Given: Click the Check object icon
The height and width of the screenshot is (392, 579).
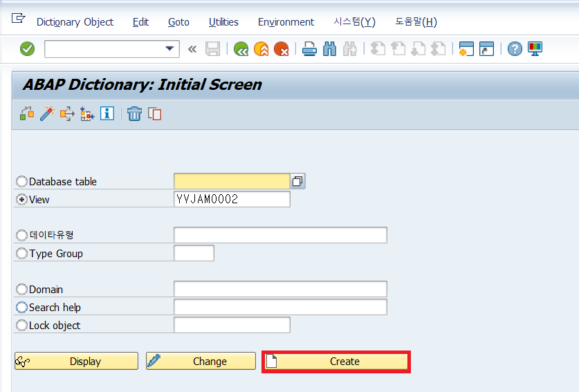Looking at the screenshot, I should [x=27, y=113].
